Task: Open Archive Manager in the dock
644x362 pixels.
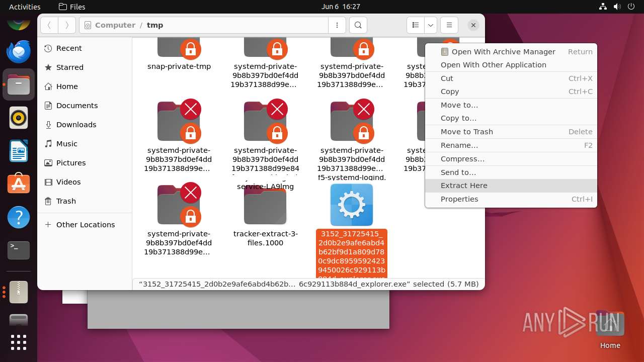Action: (x=19, y=292)
